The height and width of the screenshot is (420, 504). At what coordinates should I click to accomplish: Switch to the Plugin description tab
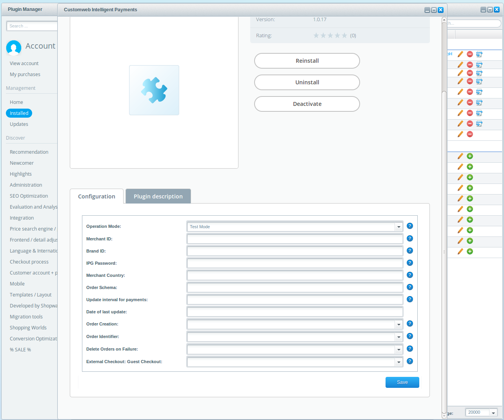tap(158, 196)
